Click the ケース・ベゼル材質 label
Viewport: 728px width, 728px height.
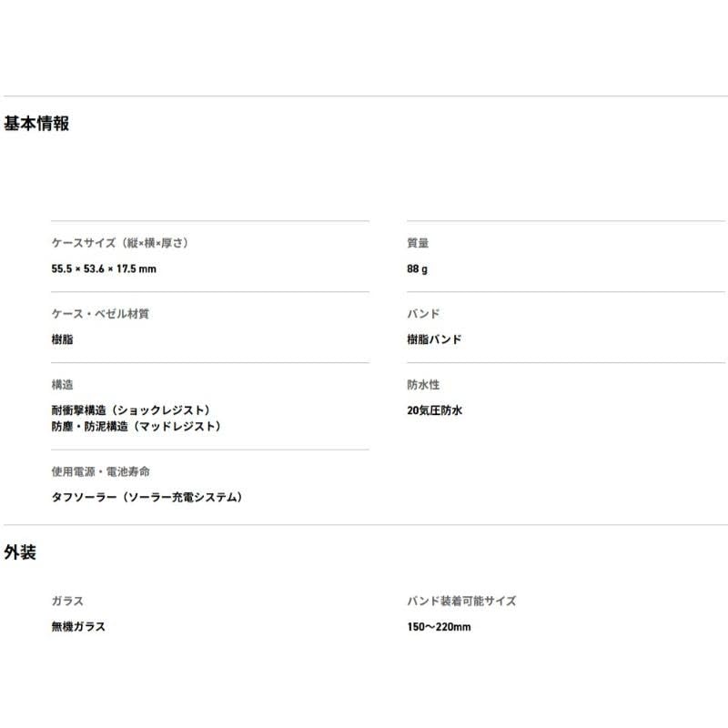[x=100, y=314]
